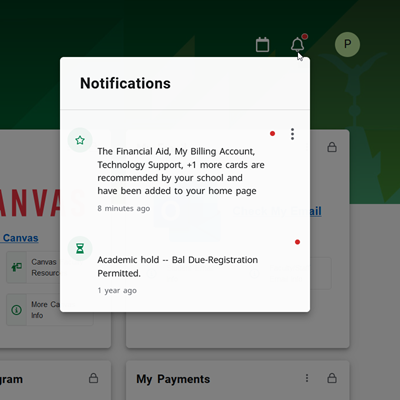Click the star icon on recommended cards notification
This screenshot has width=400, height=400.
coord(80,140)
